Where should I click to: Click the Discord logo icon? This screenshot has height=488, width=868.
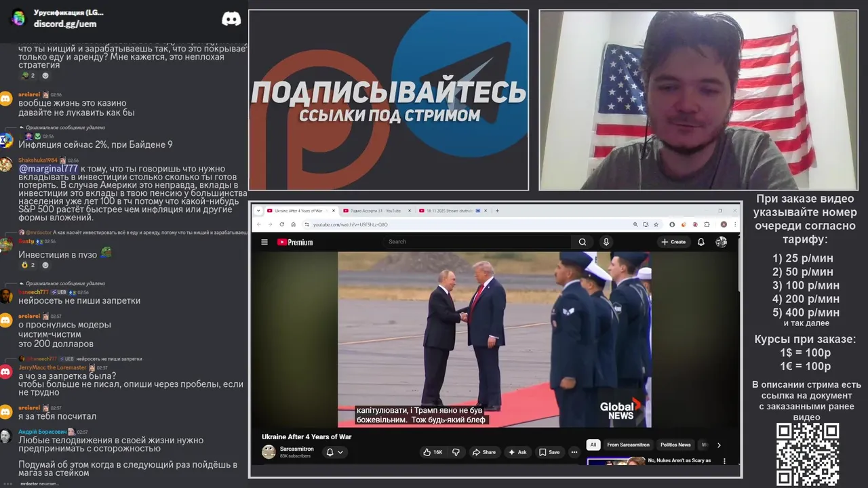(231, 18)
